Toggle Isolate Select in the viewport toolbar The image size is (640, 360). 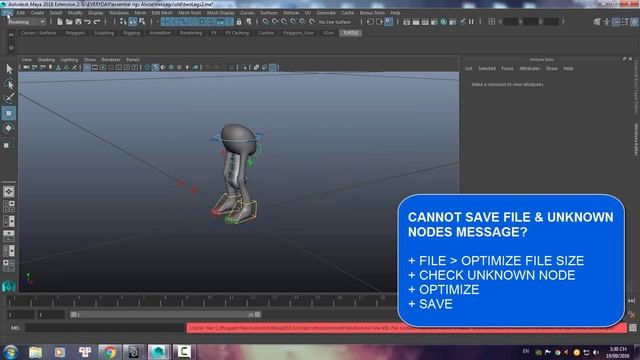pyautogui.click(x=245, y=67)
